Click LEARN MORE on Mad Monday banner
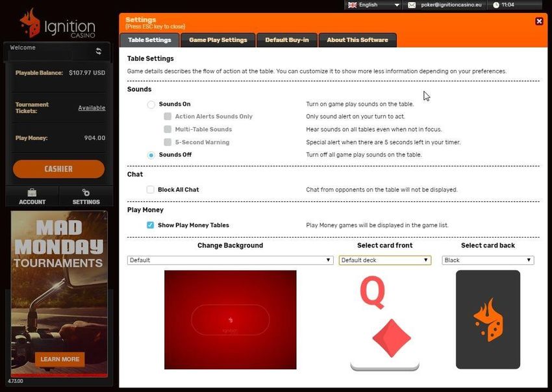This screenshot has width=552, height=392. click(60, 360)
